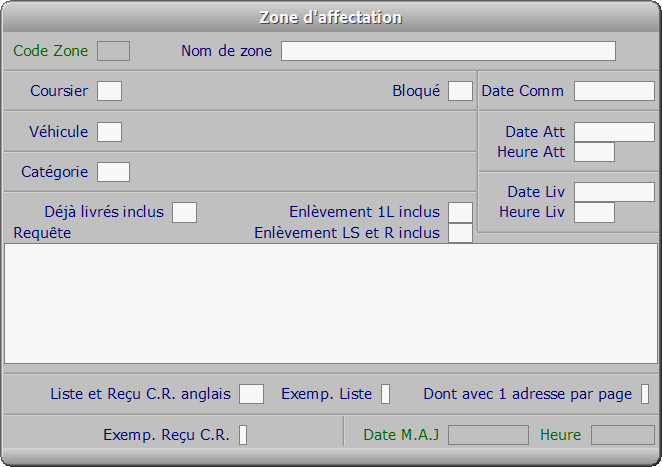
Task: Click the Heure field beside Date M.A.J
Action: tap(623, 435)
